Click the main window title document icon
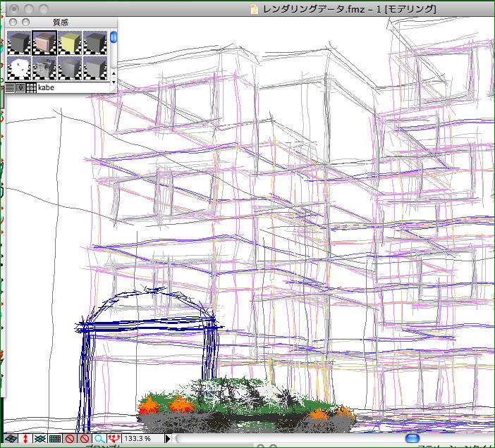This screenshot has width=495, height=448. tap(254, 9)
